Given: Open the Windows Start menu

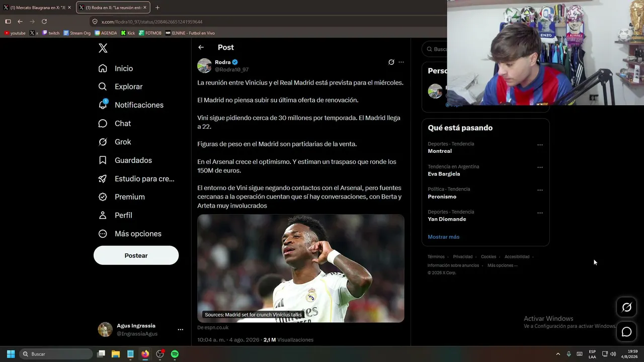Looking at the screenshot, I should pyautogui.click(x=11, y=354).
